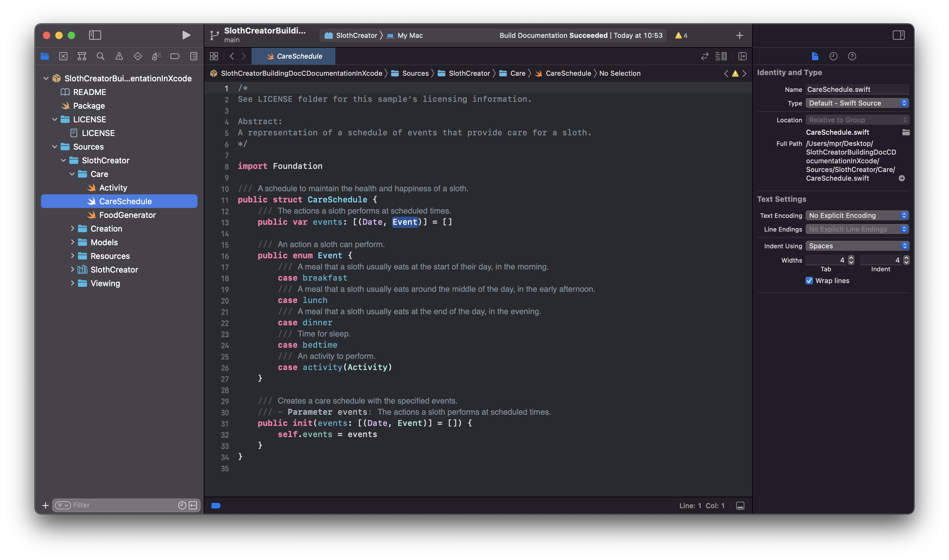The height and width of the screenshot is (560, 949).
Task: Toggle the Wrap lines checkbox
Action: click(809, 280)
